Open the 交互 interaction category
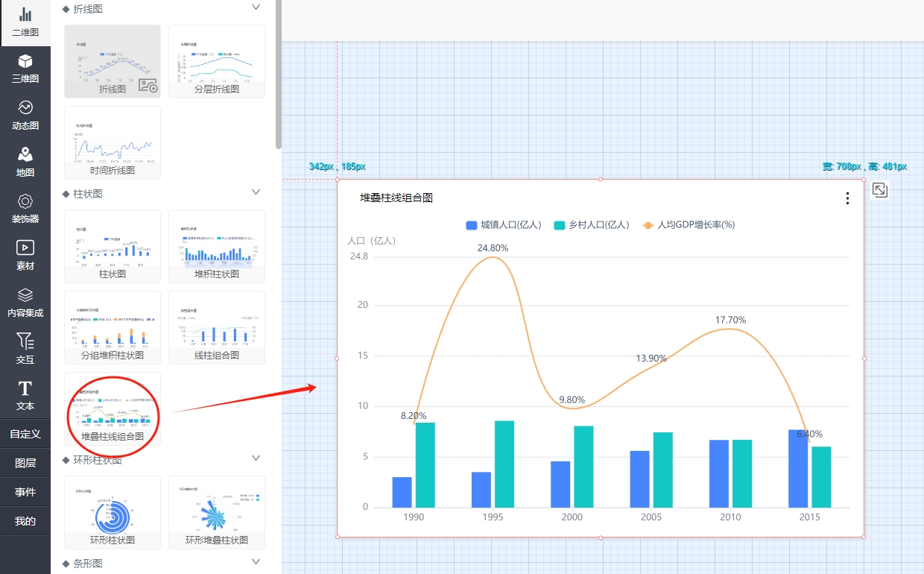The width and height of the screenshot is (924, 574). point(25,349)
